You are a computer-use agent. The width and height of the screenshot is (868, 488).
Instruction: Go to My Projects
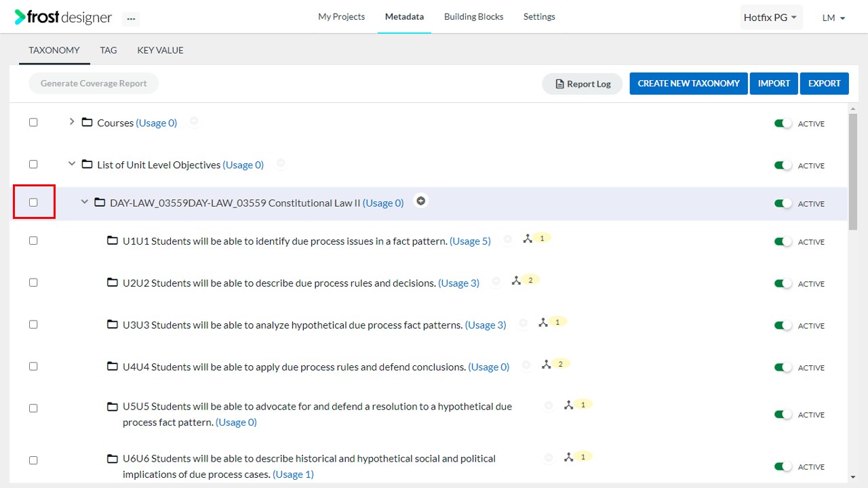coord(341,17)
